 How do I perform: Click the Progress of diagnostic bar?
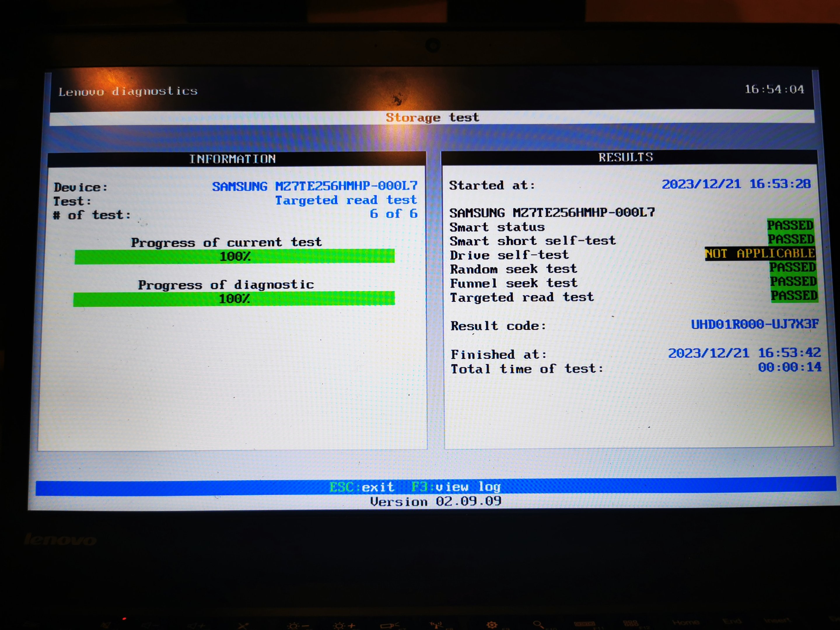point(234,299)
